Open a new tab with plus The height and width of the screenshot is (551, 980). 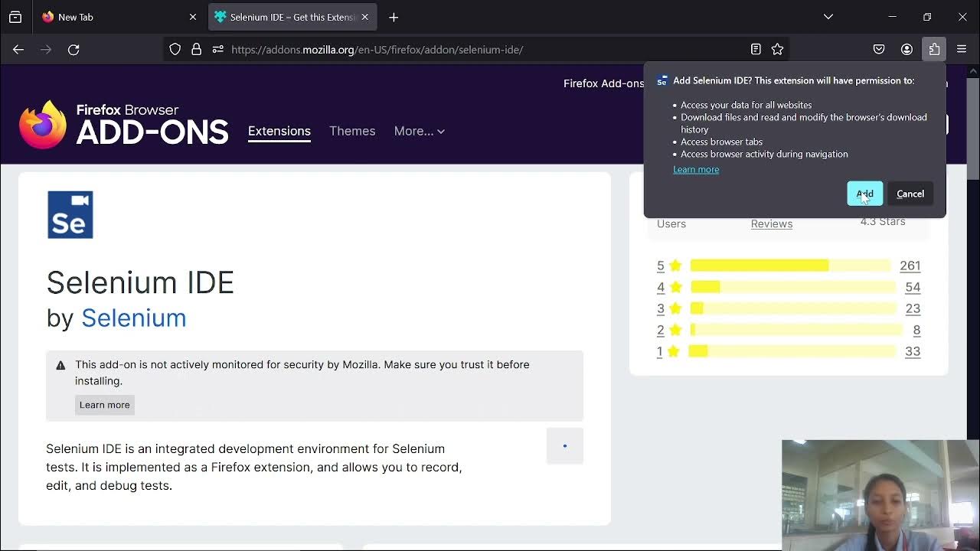click(394, 17)
